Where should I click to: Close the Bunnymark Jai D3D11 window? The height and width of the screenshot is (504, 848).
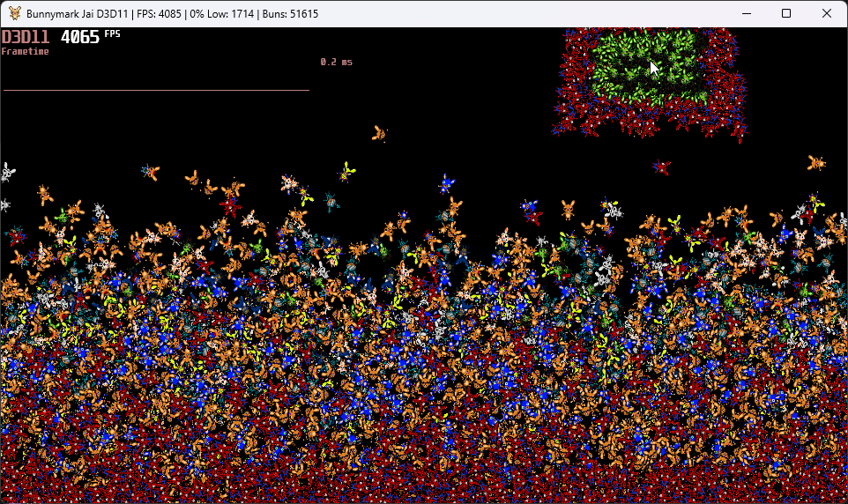click(x=826, y=13)
